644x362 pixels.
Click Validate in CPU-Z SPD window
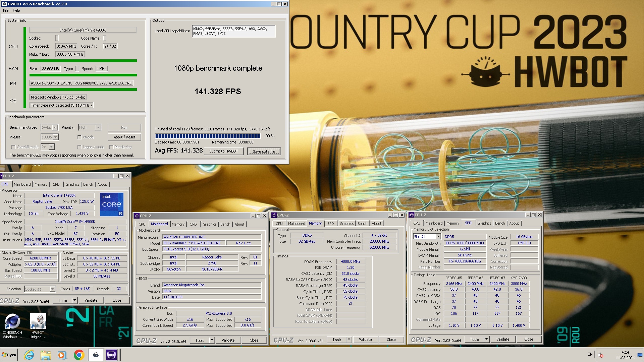pos(503,339)
